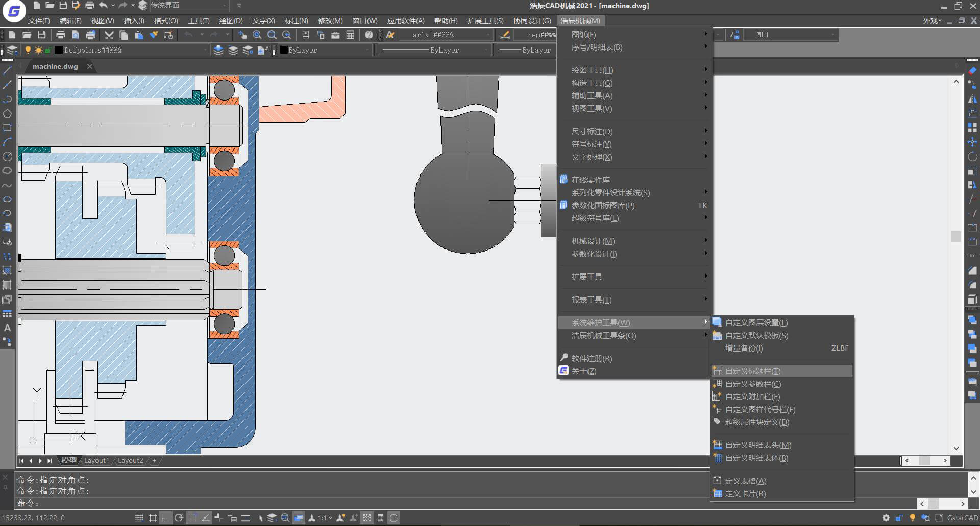Open the Defpoints layer dropdown
The height and width of the screenshot is (526, 980).
(131, 50)
